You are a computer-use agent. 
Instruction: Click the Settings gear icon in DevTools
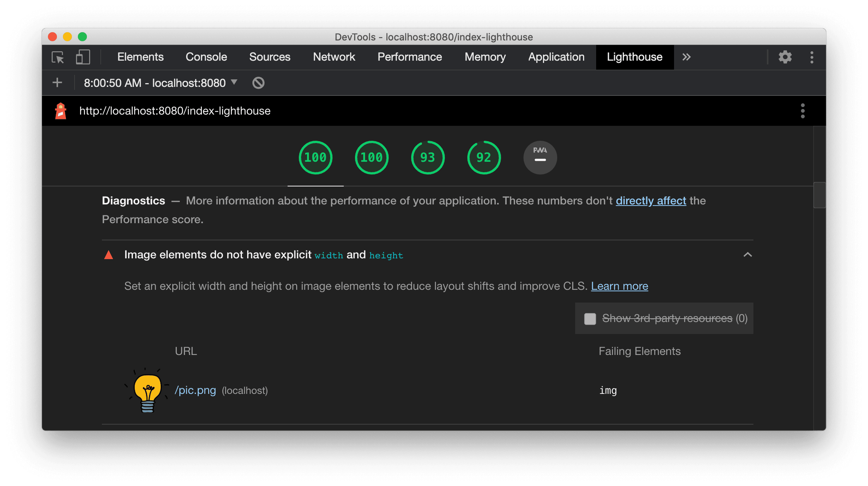tap(785, 56)
